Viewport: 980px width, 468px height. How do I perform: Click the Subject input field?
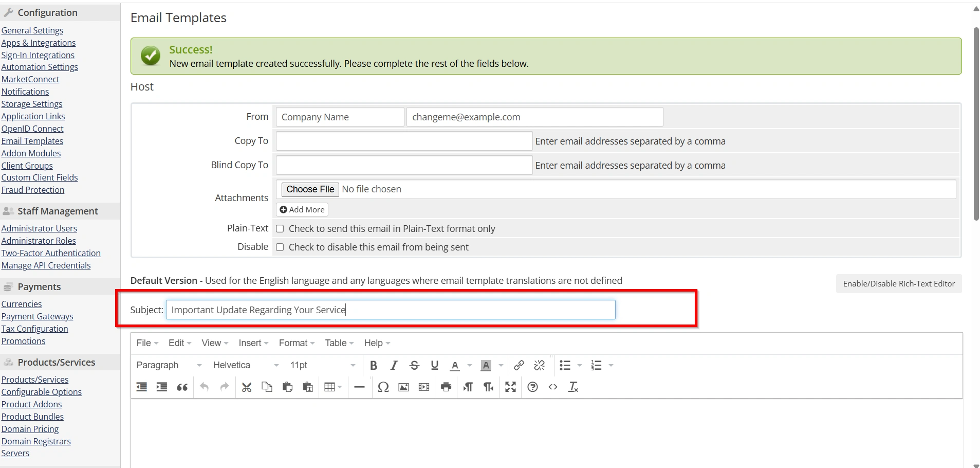pos(391,310)
